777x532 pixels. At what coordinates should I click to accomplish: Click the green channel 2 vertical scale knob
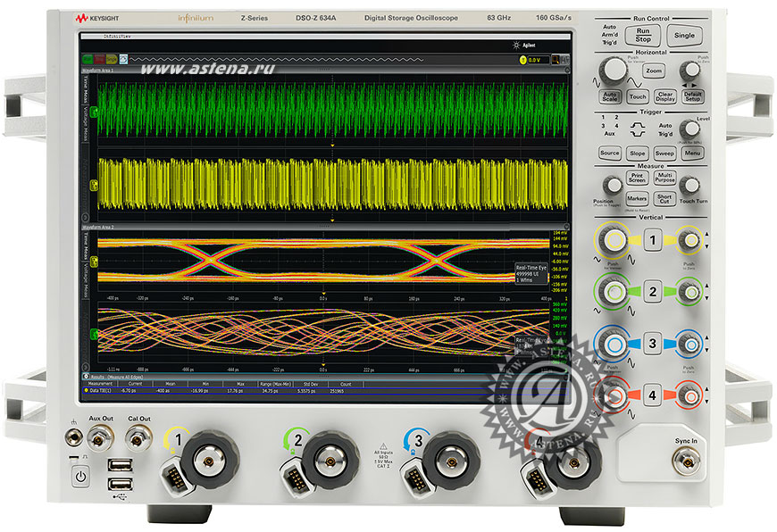pos(613,292)
